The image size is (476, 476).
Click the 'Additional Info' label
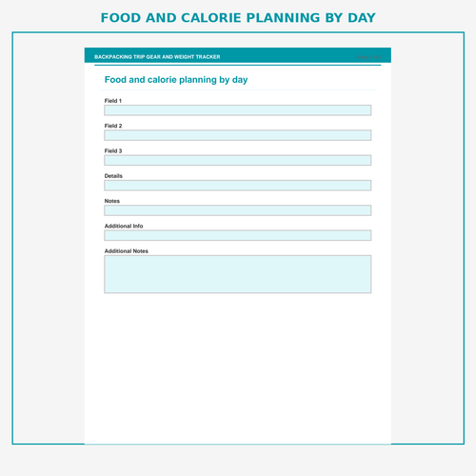(124, 226)
